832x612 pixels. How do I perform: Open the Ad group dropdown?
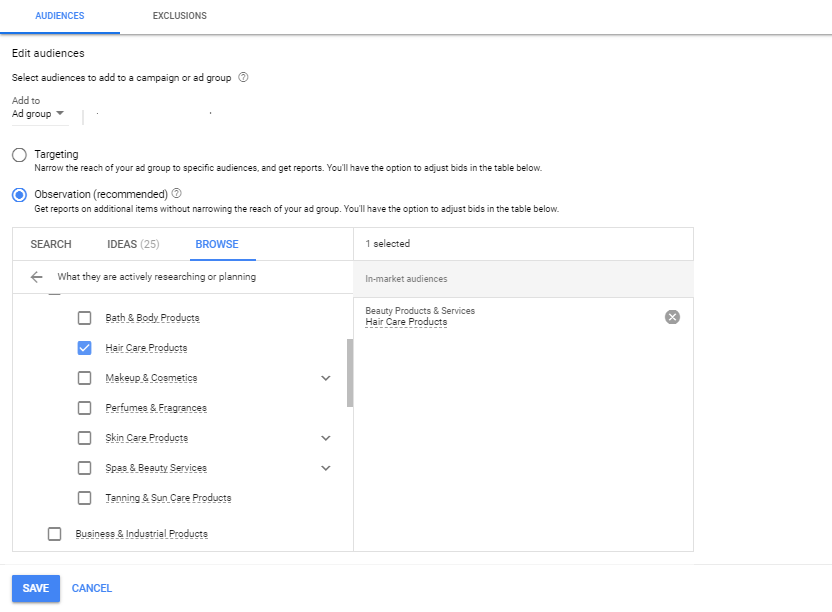38,114
